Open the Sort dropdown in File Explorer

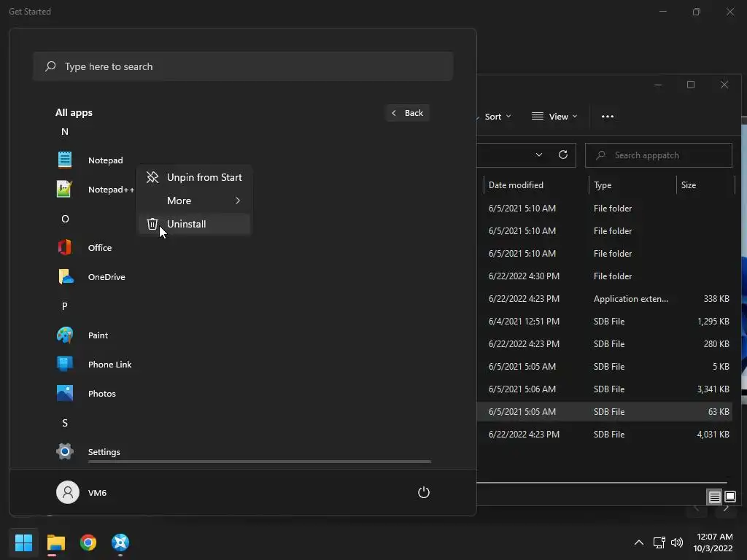(x=498, y=117)
